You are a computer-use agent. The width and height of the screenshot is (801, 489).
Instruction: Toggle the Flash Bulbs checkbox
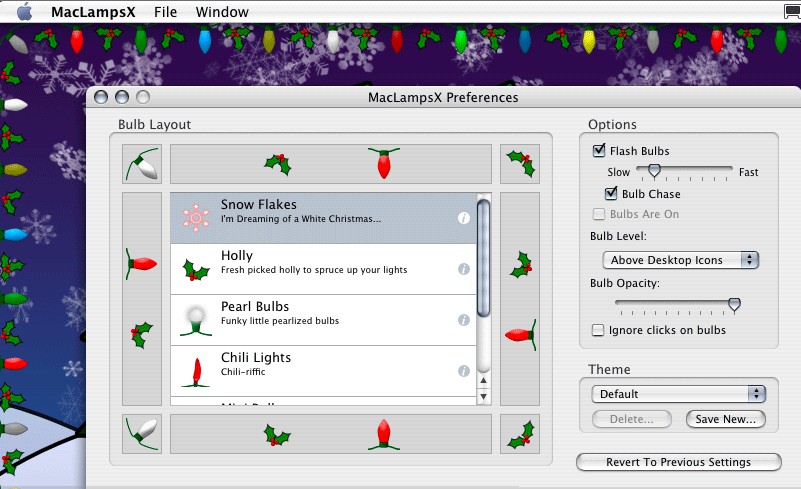pos(599,151)
